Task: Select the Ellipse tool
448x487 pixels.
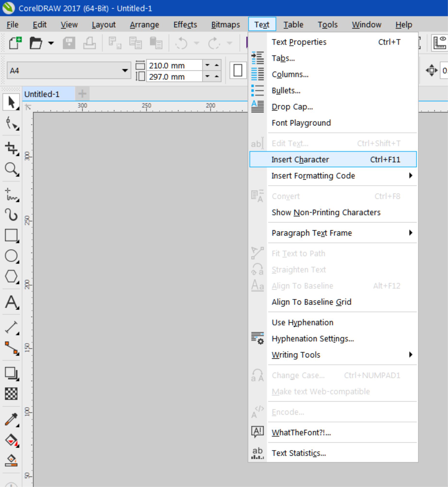Action: click(x=11, y=256)
